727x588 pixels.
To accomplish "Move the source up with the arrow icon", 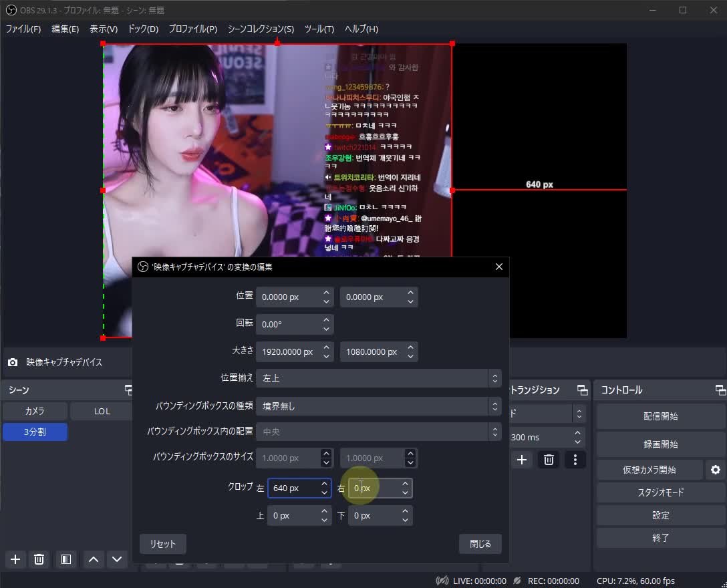I will [93, 559].
